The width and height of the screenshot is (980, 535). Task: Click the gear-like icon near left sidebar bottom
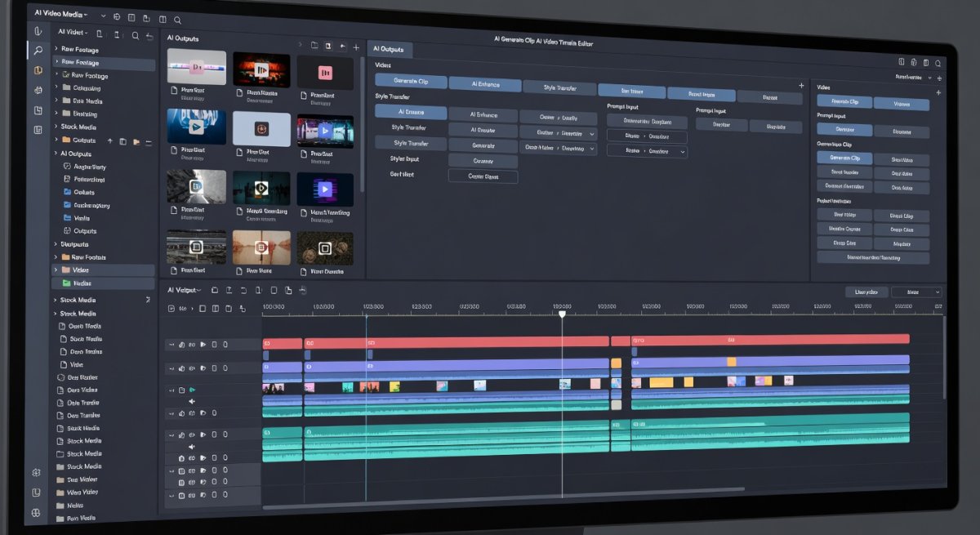tap(37, 472)
